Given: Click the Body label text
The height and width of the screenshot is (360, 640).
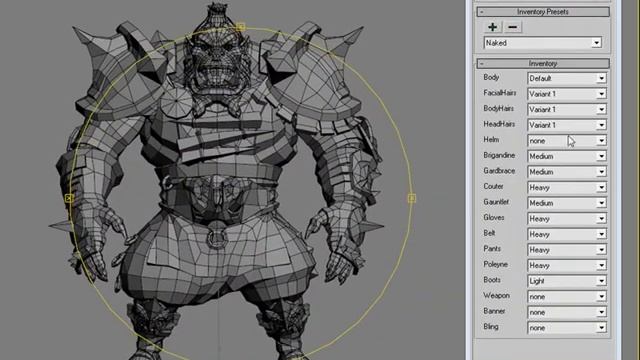Looking at the screenshot, I should 491,77.
